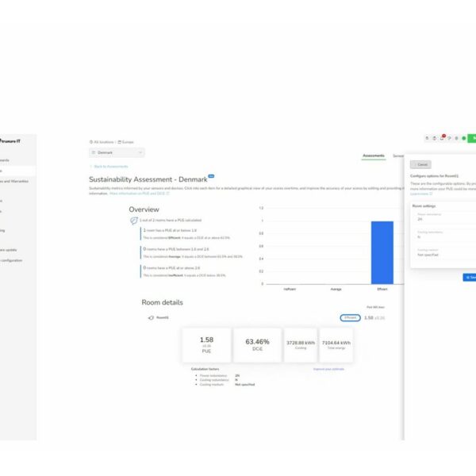
Task: Follow the Back to Assessments link
Action: click(x=109, y=166)
